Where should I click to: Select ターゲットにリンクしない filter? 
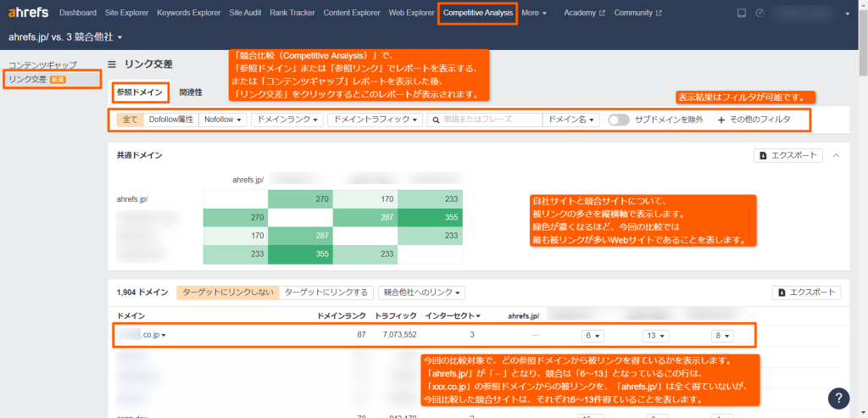tap(227, 293)
